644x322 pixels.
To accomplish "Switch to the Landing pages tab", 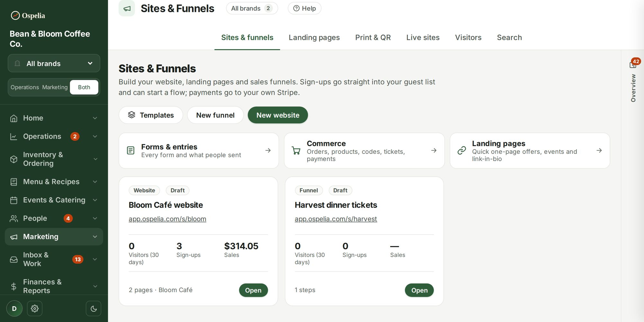I will pos(314,38).
